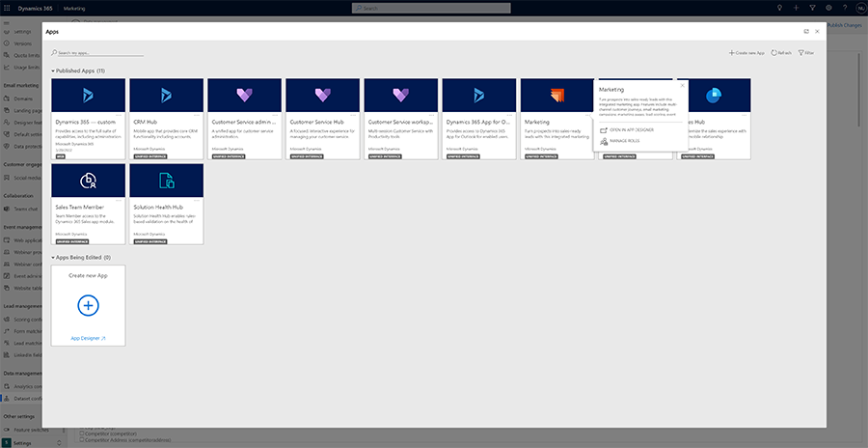Toggle the Competitor (competitor) checkbox behind dialog
Viewport: 868px width, 448px height.
[82, 433]
